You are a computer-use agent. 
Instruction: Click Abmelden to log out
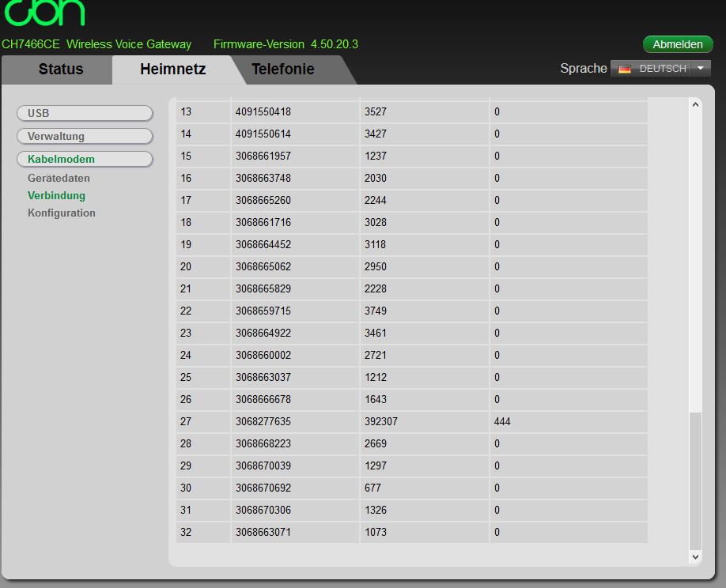click(677, 44)
